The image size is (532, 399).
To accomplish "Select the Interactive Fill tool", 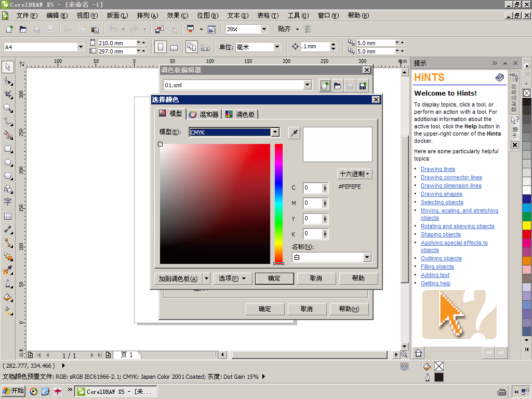I will [x=8, y=310].
